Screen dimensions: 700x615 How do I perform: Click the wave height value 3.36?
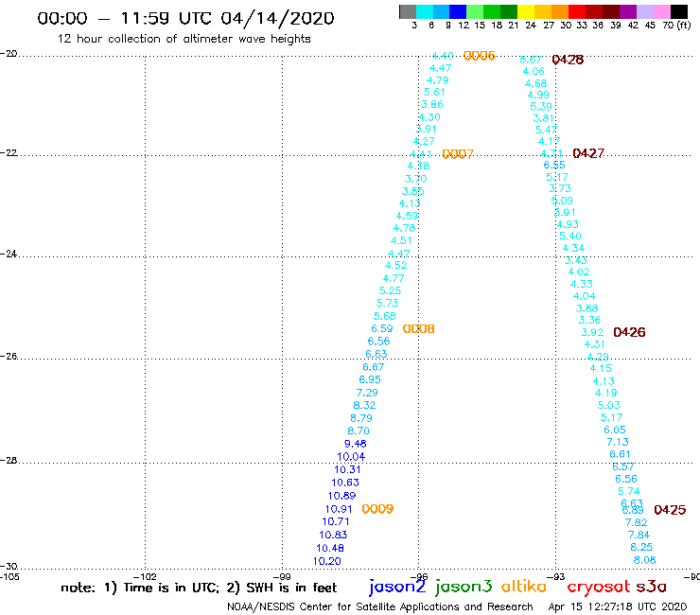(x=589, y=320)
